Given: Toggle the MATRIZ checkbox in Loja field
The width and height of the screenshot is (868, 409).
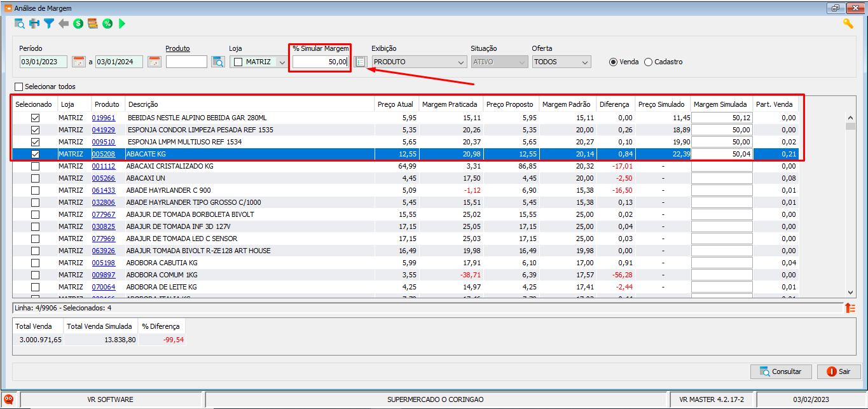Looking at the screenshot, I should point(238,62).
